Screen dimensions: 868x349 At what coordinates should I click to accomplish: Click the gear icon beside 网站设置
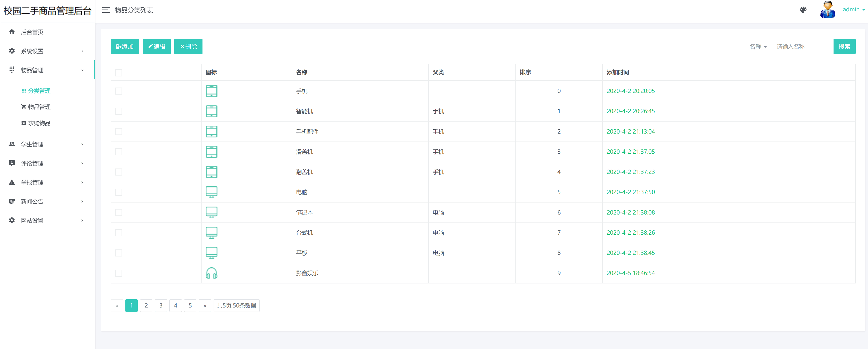click(12, 220)
